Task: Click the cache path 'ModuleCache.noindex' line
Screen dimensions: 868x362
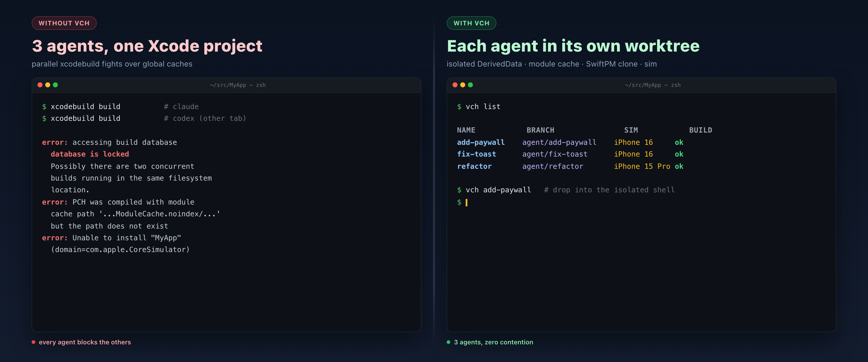Action: click(x=135, y=214)
